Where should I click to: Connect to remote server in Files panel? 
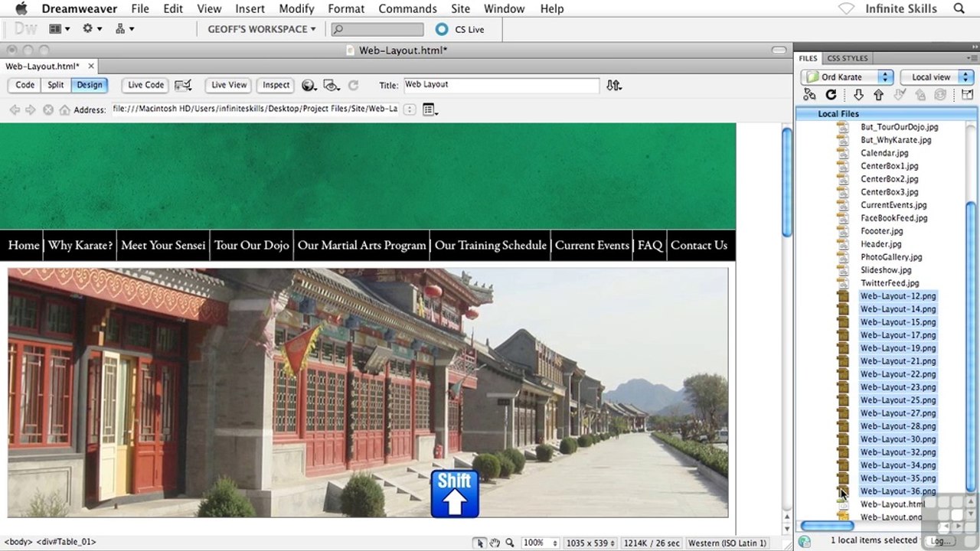coord(809,95)
